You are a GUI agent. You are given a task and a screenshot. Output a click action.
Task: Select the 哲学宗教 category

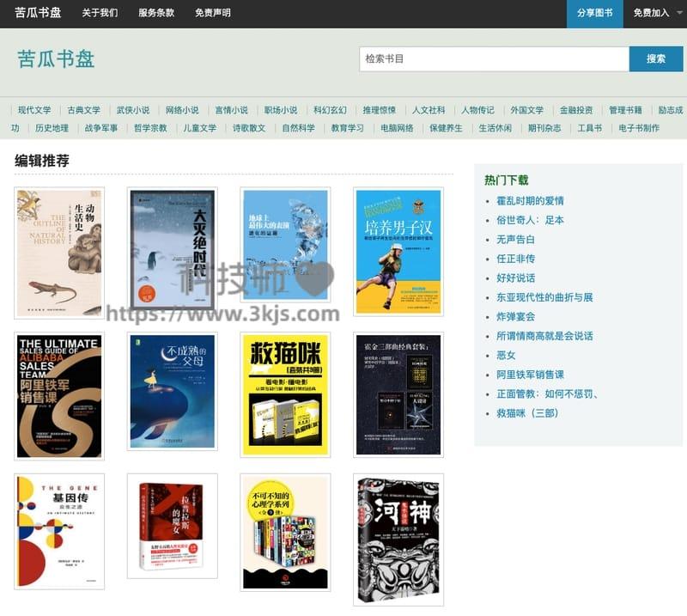(x=150, y=128)
